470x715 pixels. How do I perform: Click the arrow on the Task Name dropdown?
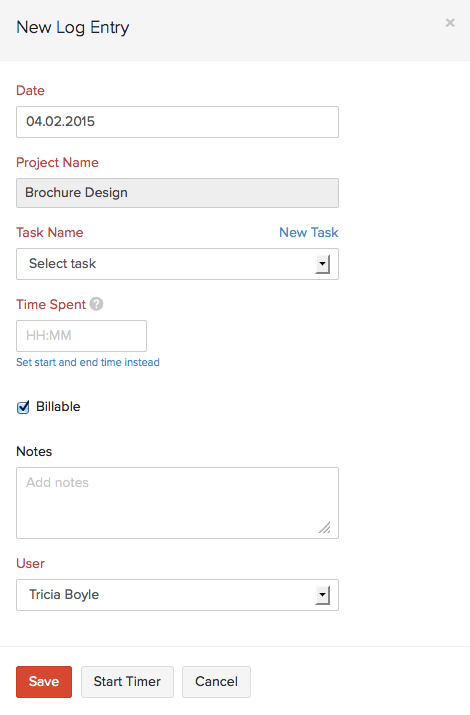tap(323, 264)
